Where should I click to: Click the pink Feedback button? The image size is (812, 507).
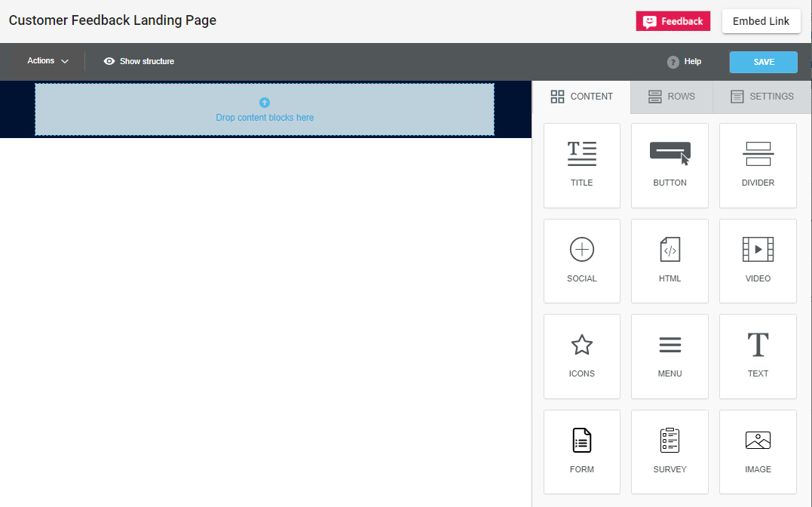point(673,21)
